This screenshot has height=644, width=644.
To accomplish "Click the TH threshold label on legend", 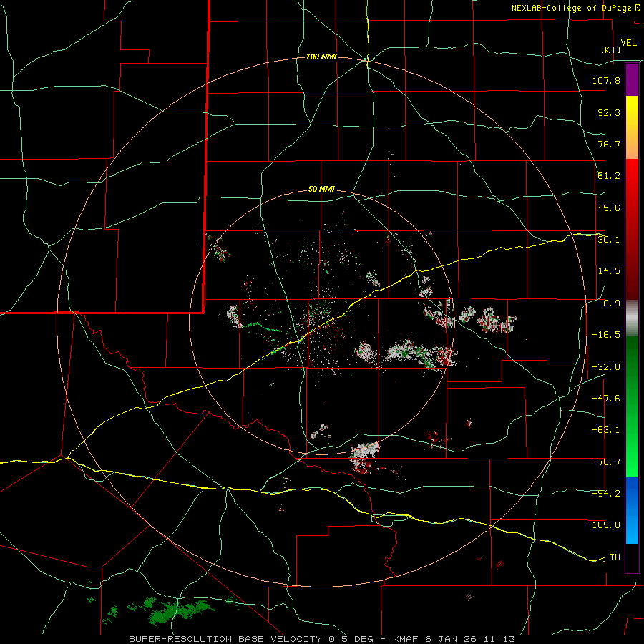I will (615, 557).
